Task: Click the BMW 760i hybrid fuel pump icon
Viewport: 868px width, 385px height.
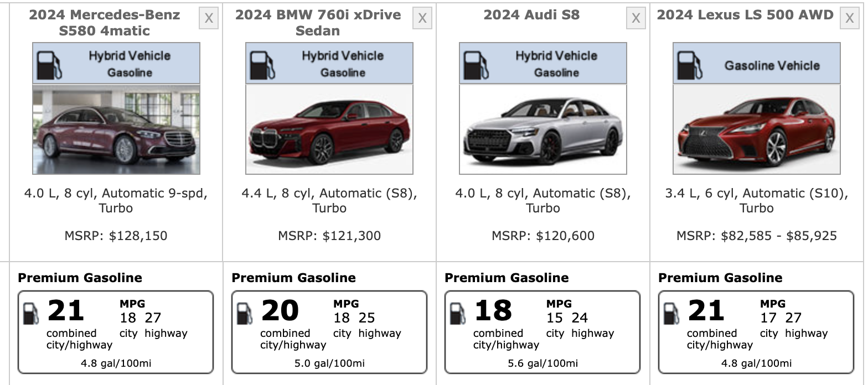Action: coord(262,64)
